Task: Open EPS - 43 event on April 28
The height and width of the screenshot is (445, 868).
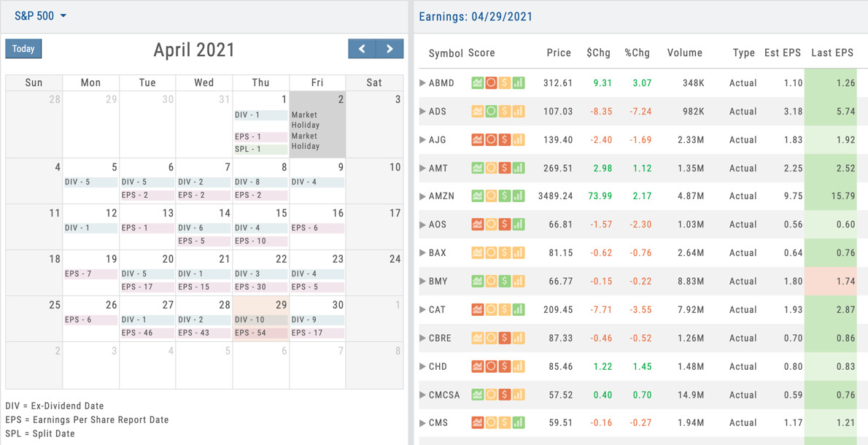Action: point(204,333)
